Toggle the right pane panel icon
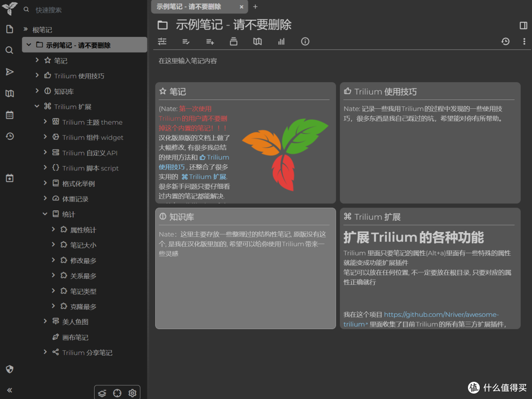The image size is (532, 399). 523,26
